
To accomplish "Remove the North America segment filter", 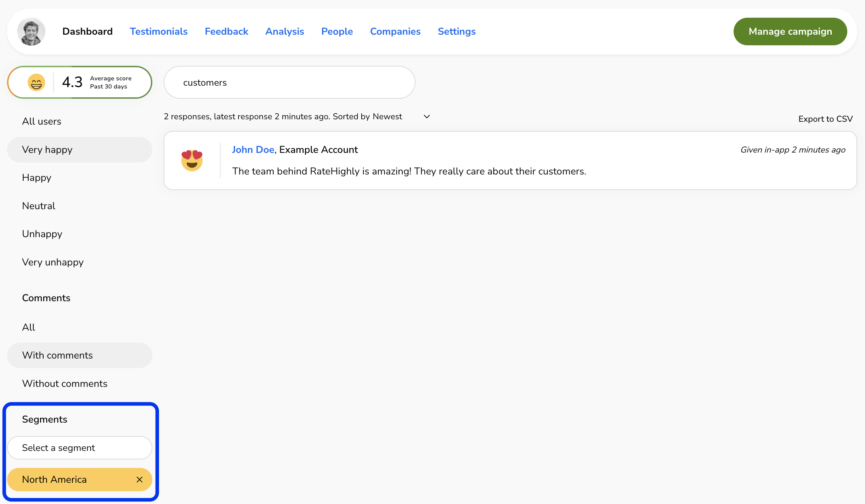I will [140, 479].
